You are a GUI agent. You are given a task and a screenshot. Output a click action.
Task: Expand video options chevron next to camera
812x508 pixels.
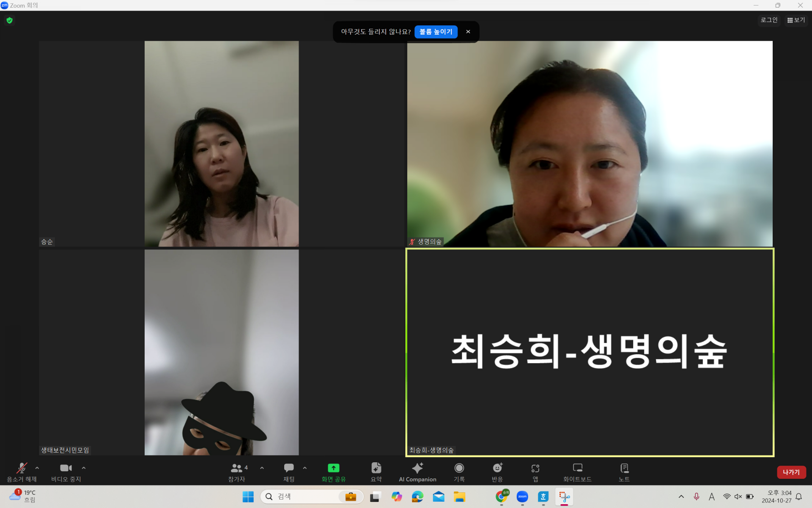[x=84, y=468]
